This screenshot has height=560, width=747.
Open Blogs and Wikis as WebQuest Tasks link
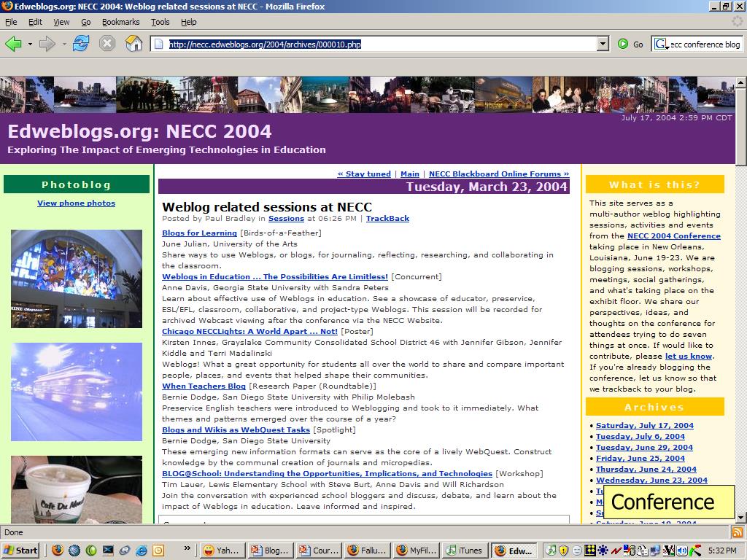coord(236,430)
